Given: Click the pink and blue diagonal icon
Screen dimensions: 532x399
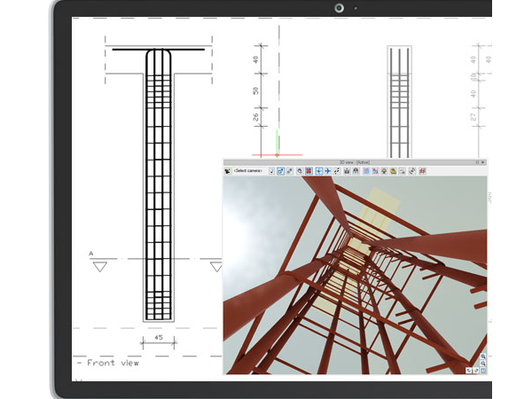Looking at the screenshot, I should point(375,171).
